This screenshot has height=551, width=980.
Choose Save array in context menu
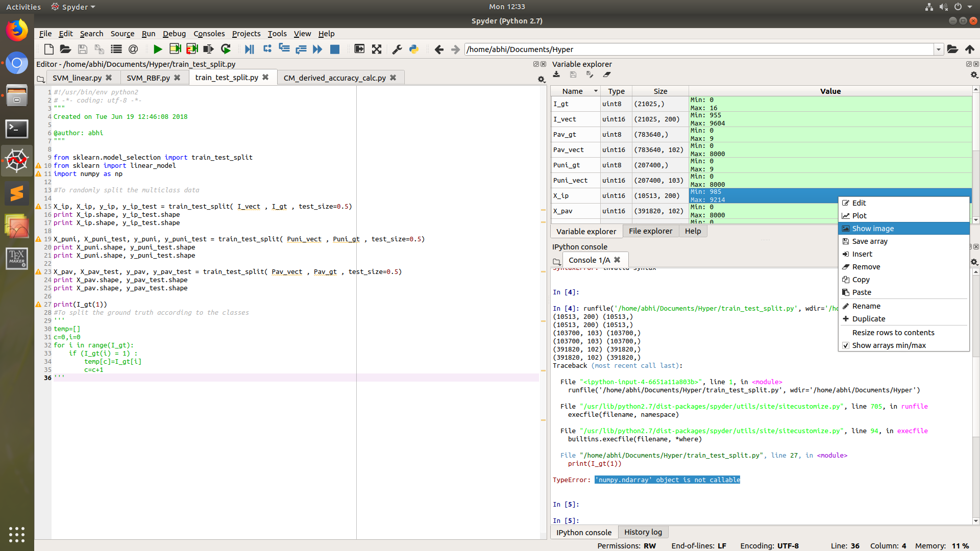(903, 241)
